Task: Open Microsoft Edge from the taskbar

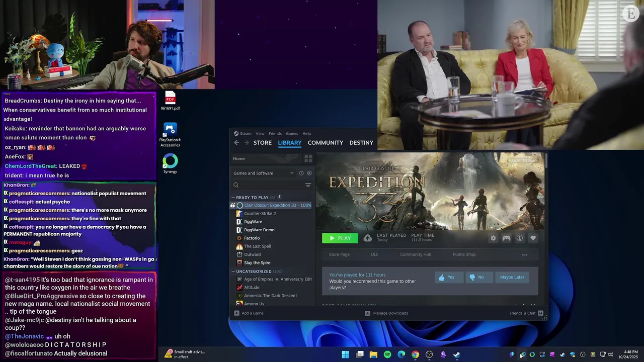Action: click(401, 354)
